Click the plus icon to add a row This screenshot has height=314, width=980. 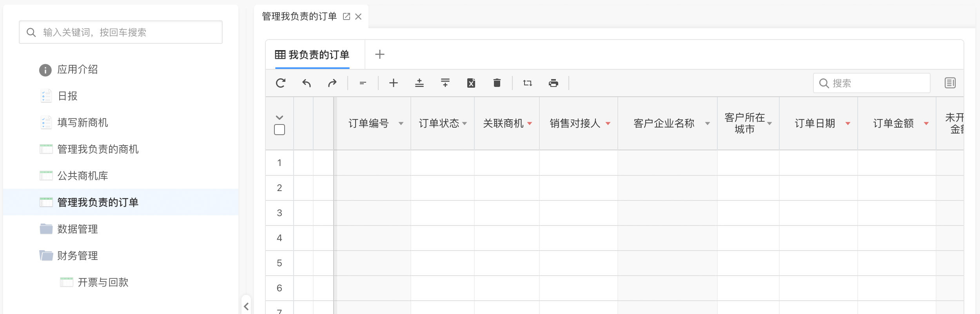394,83
